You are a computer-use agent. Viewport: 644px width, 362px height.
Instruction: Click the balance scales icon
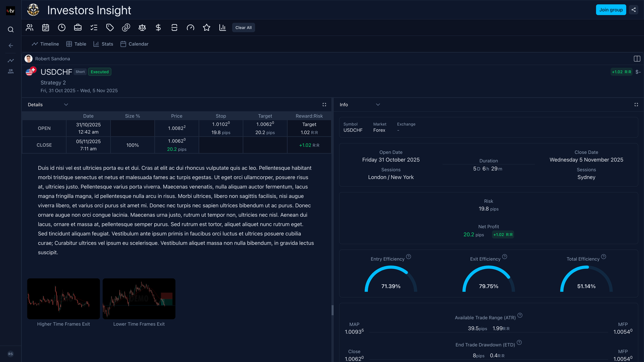(142, 28)
